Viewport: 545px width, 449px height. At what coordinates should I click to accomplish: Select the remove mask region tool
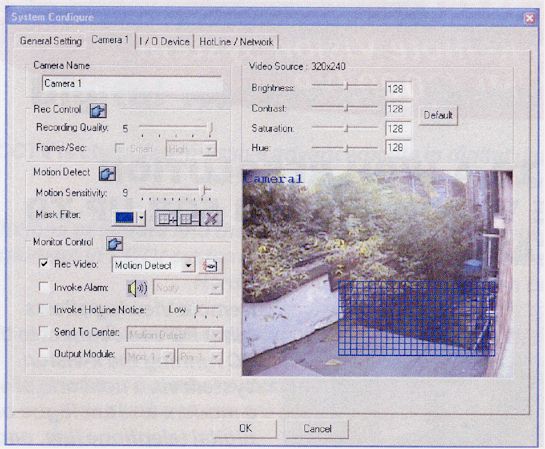click(x=189, y=219)
